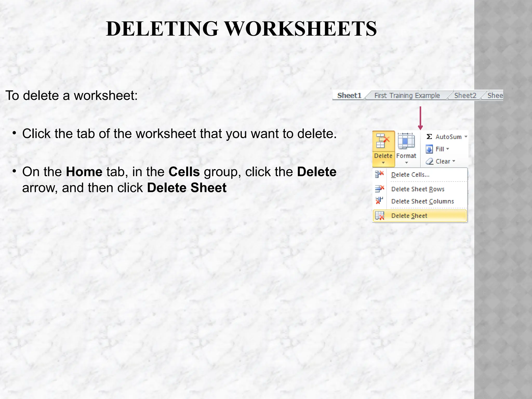Choose Delete Sheet Columns menu entry

pos(420,201)
